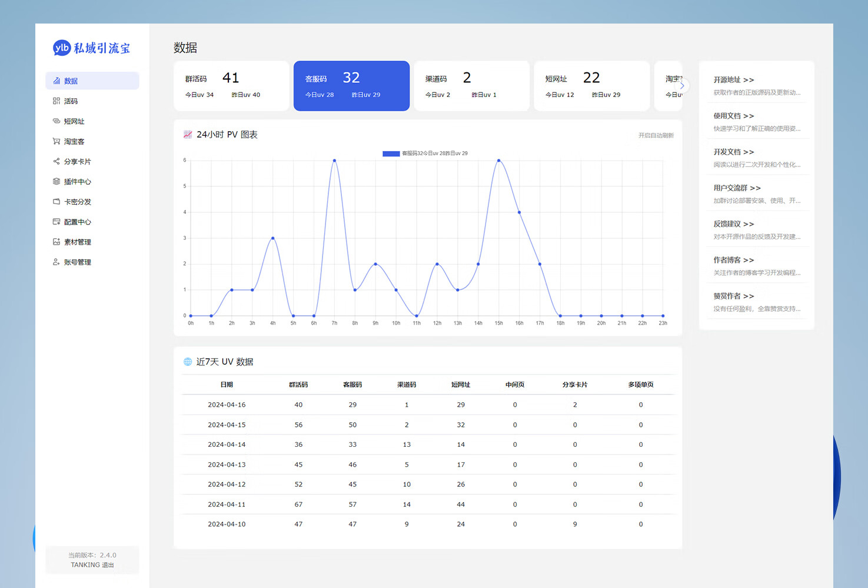Viewport: 868px width, 588px height.
Task: Open the 插件中心 panel
Action: 77,181
